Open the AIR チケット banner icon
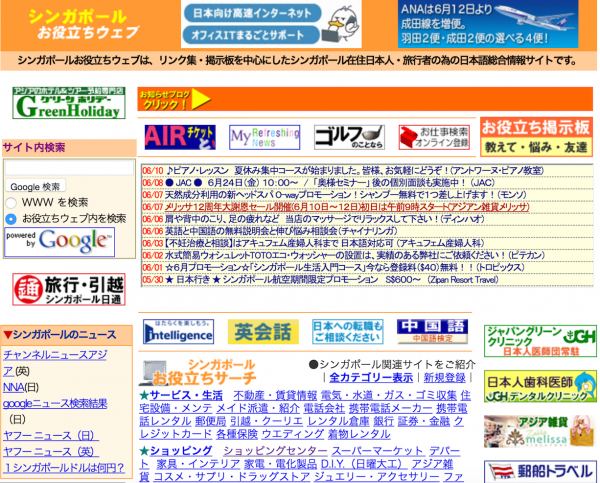The width and height of the screenshot is (600, 483). point(180,137)
